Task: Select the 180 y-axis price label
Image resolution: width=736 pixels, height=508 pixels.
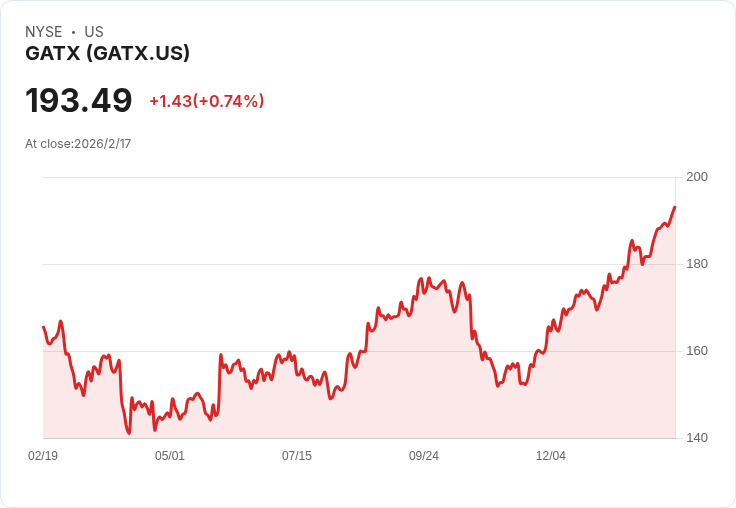Action: [697, 264]
